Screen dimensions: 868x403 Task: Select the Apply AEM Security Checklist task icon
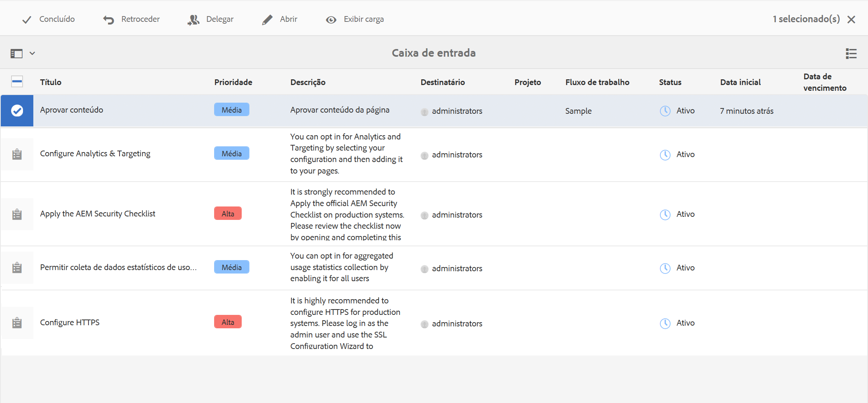(17, 214)
